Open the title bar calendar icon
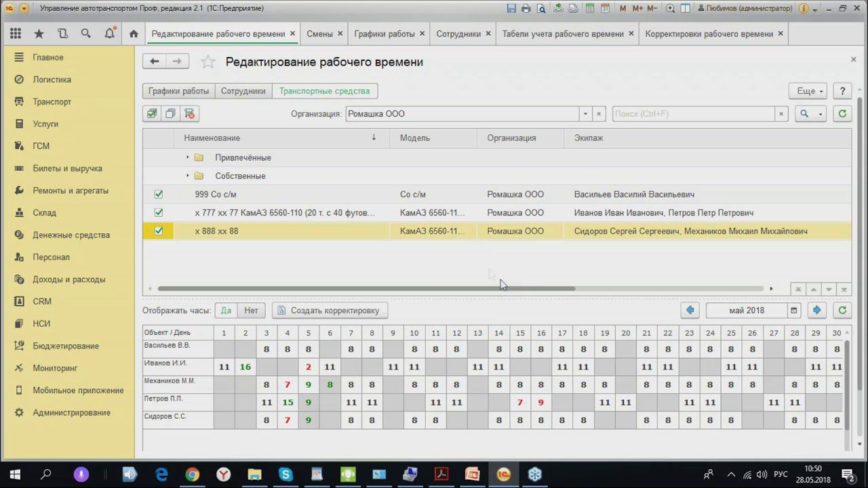This screenshot has height=488, width=868. pyautogui.click(x=606, y=9)
